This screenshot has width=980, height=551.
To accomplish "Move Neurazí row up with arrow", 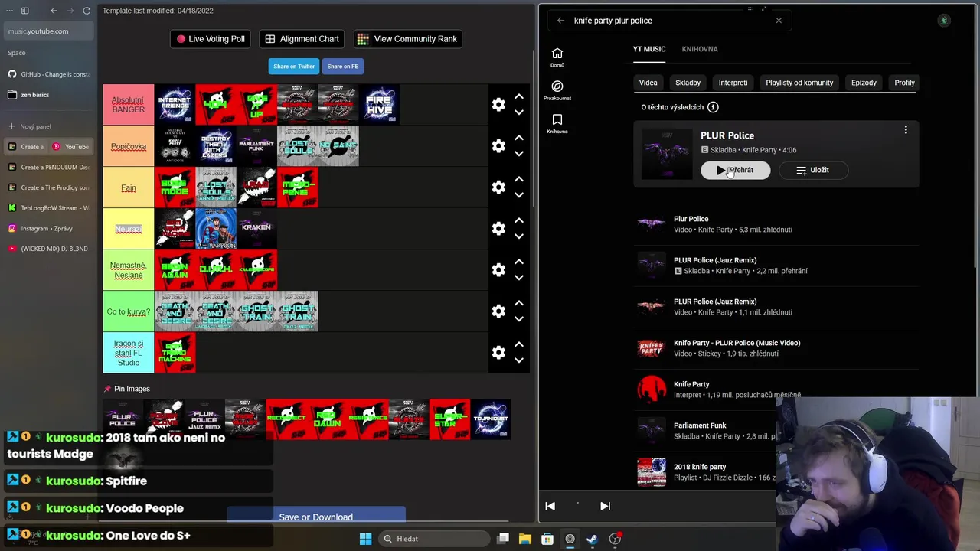I will 519,220.
